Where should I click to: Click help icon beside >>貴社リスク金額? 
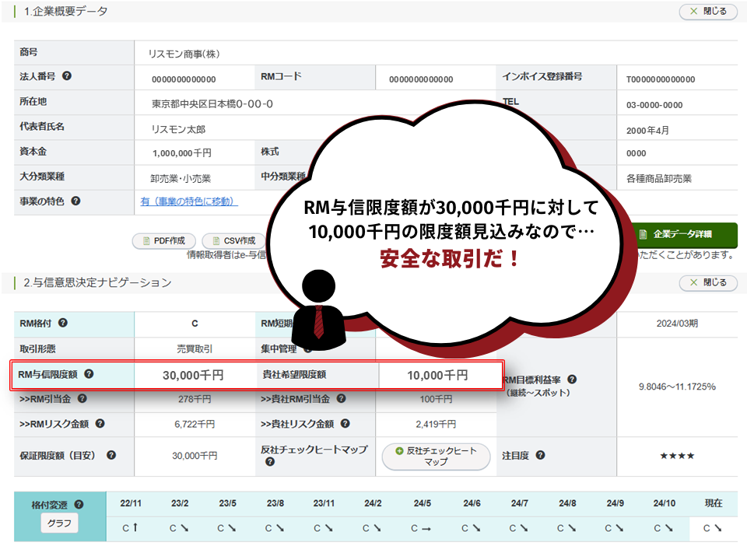click(345, 424)
